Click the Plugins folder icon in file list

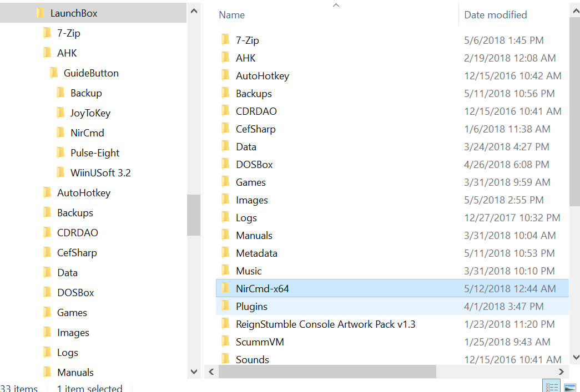(225, 306)
